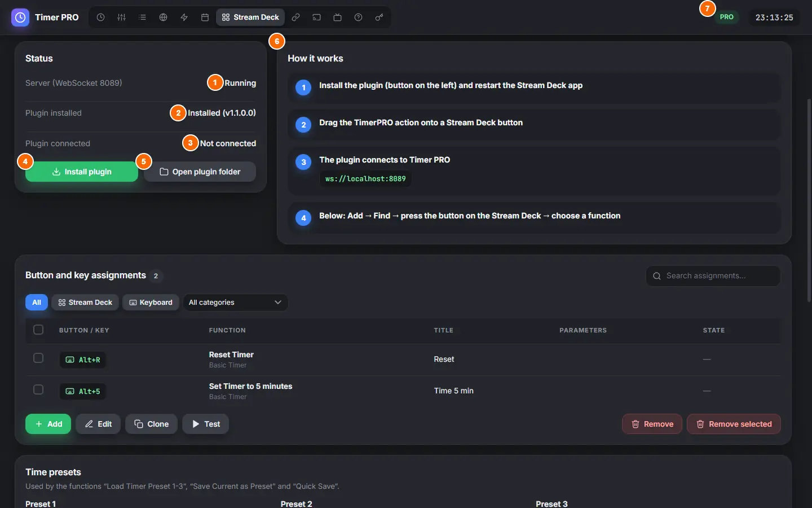The height and width of the screenshot is (508, 812).
Task: Select the Stream Deck tab
Action: (x=250, y=17)
